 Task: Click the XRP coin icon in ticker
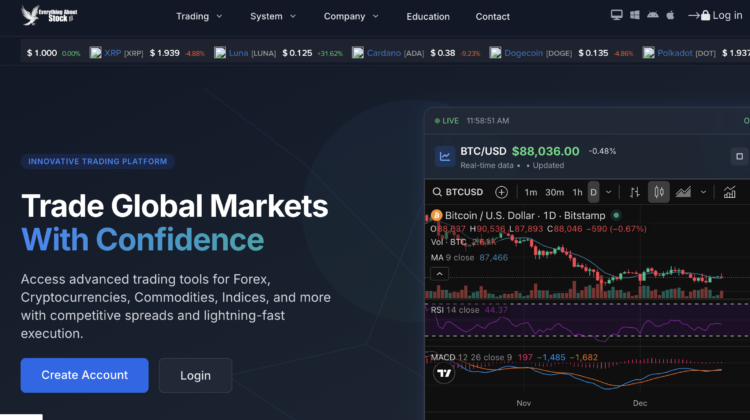[x=96, y=53]
